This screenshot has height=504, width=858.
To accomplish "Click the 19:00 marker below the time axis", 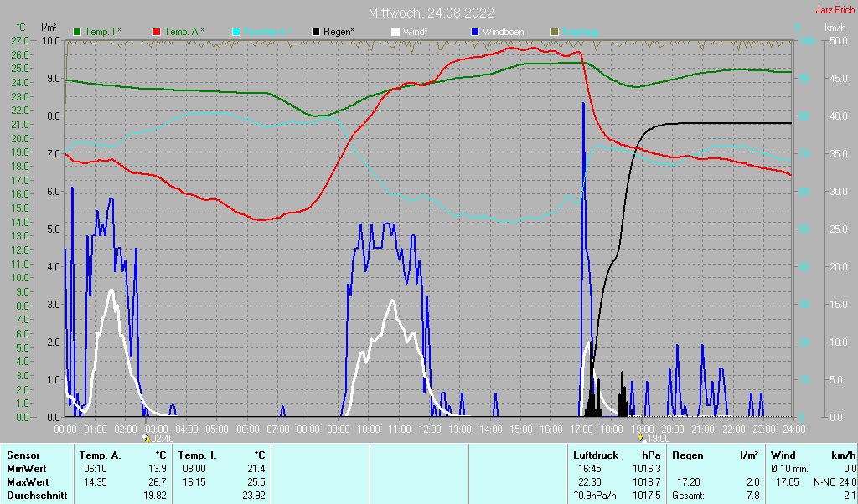I will point(654,438).
